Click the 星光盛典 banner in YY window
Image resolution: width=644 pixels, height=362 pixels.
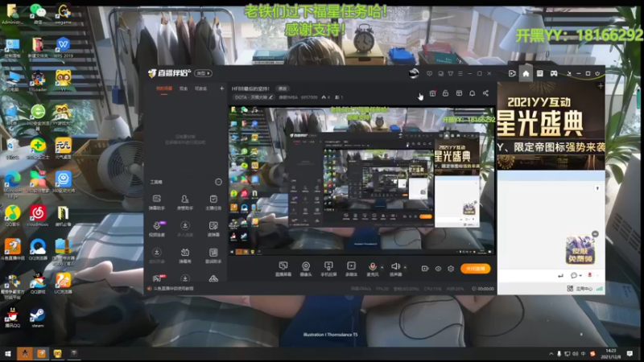[551, 125]
